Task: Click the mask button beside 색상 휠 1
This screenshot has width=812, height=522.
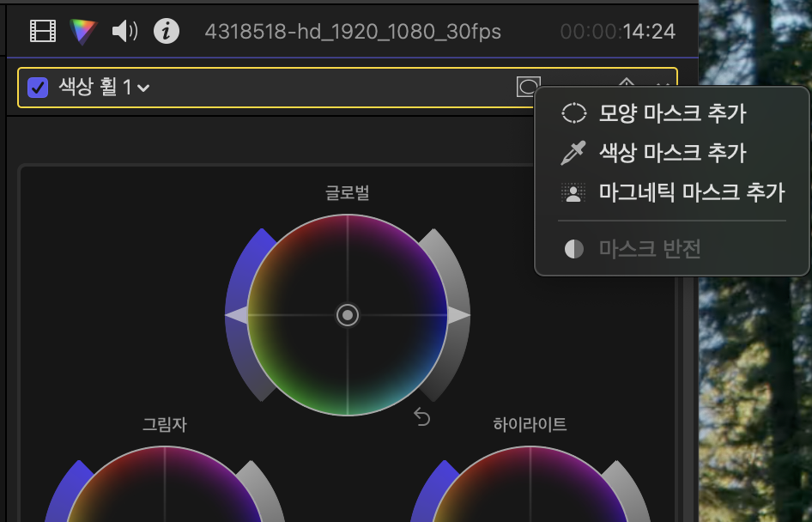Action: pos(528,87)
